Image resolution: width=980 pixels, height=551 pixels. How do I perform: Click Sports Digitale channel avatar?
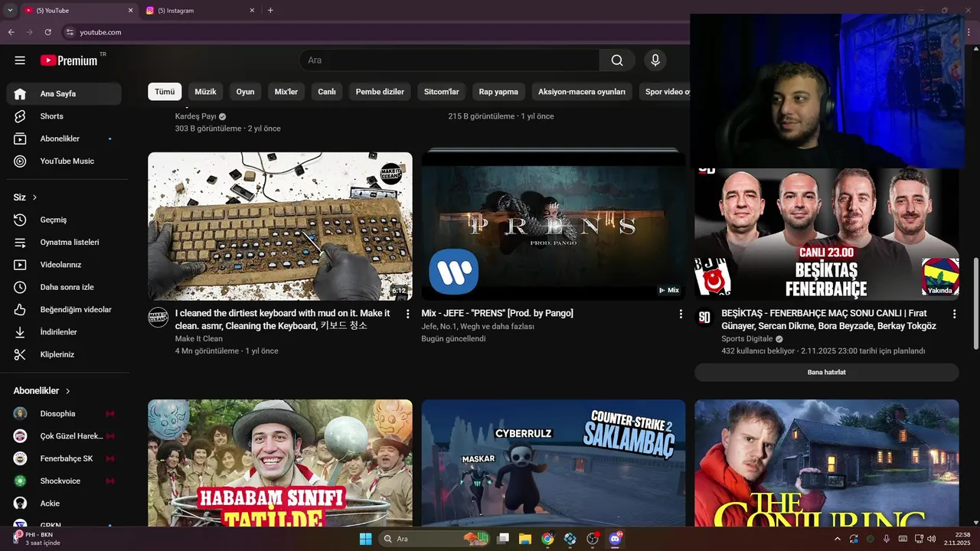coord(704,318)
